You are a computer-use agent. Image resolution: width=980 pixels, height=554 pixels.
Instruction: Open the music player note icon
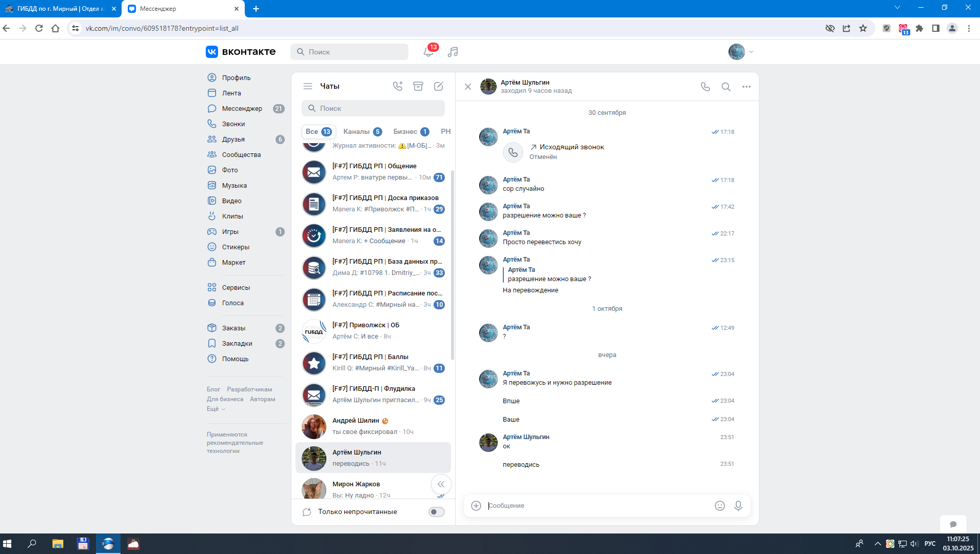453,52
